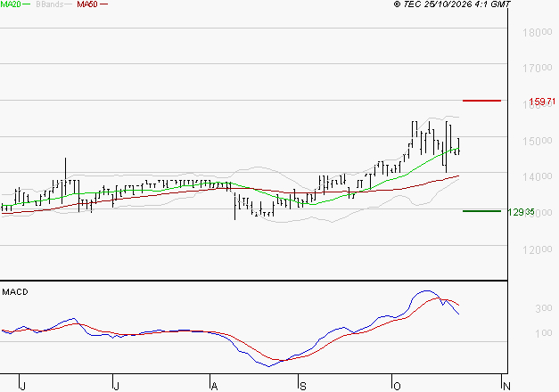Click the MA20 legend label
Viewport: 559px width, 392px height.
[x=11, y=4]
